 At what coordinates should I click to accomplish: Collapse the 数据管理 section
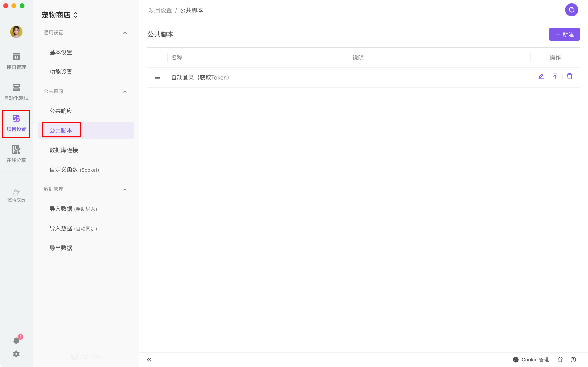pos(125,189)
